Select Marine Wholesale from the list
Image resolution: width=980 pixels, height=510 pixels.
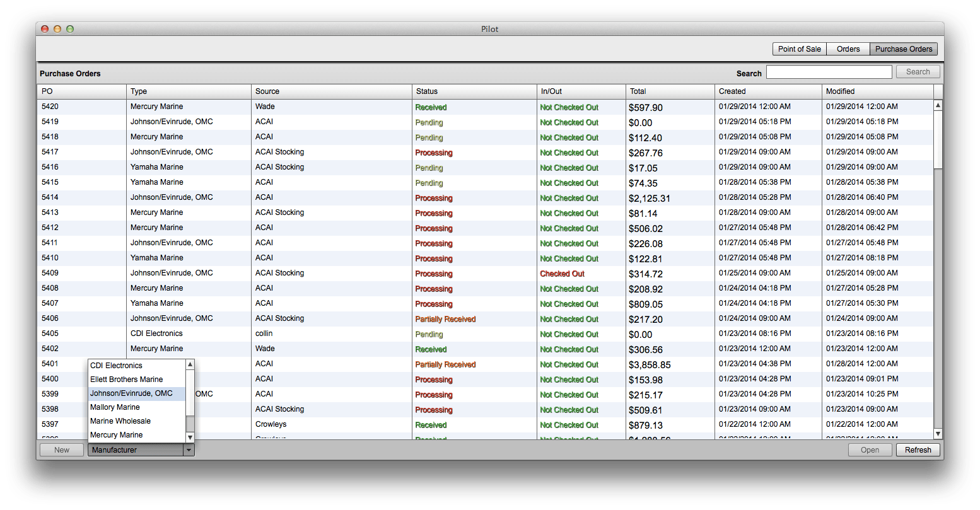(120, 421)
